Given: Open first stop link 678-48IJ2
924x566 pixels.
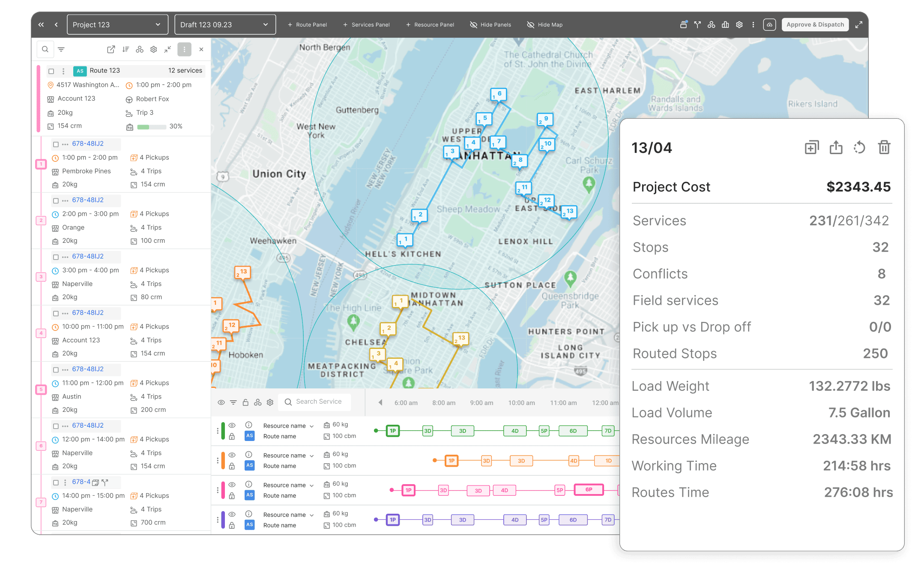Looking at the screenshot, I should pos(88,143).
